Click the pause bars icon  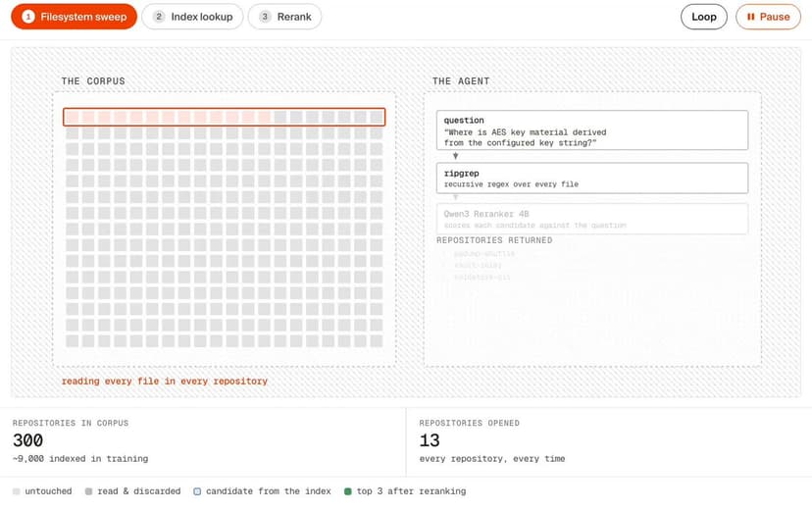click(x=750, y=17)
